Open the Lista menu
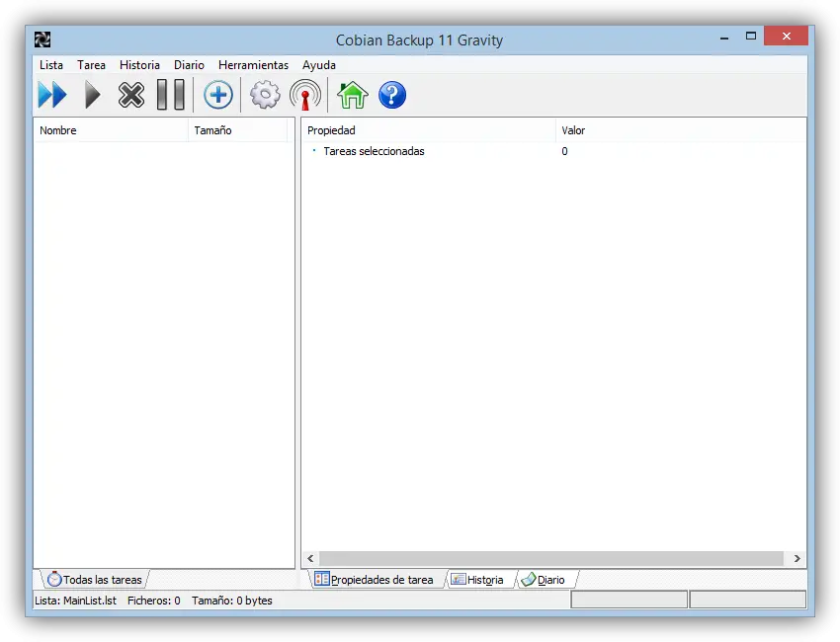840x642 pixels. [x=51, y=65]
